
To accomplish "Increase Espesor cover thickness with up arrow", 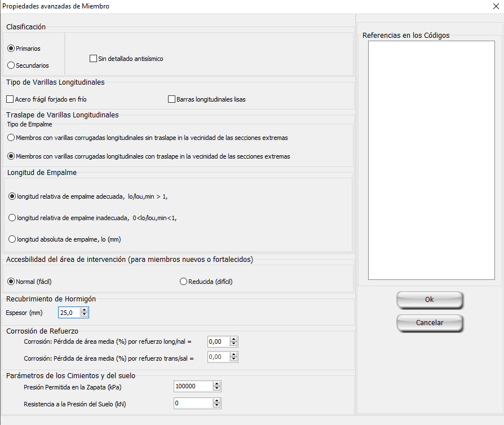I will click(84, 310).
